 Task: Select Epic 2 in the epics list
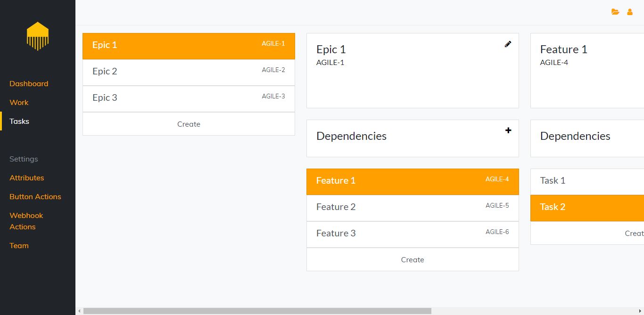coord(189,73)
